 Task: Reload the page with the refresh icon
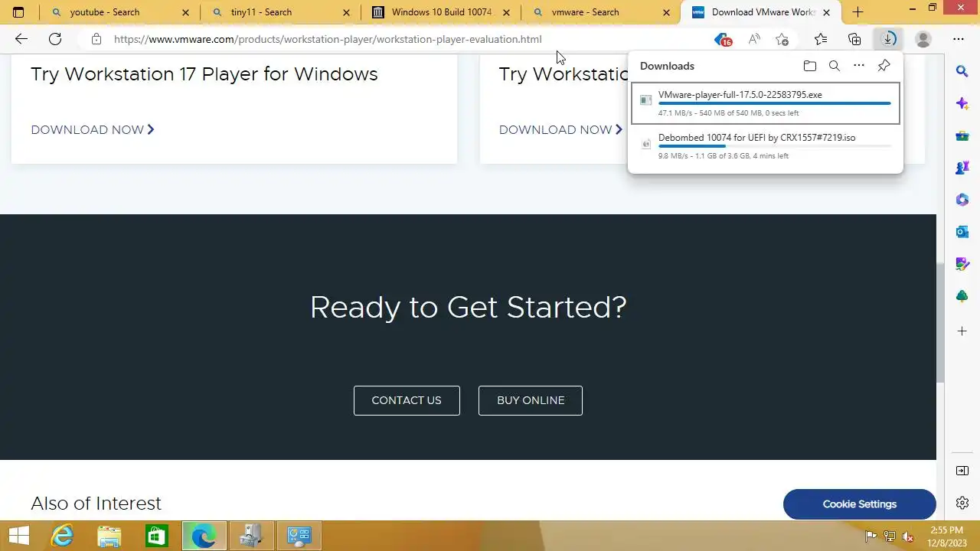tap(55, 39)
